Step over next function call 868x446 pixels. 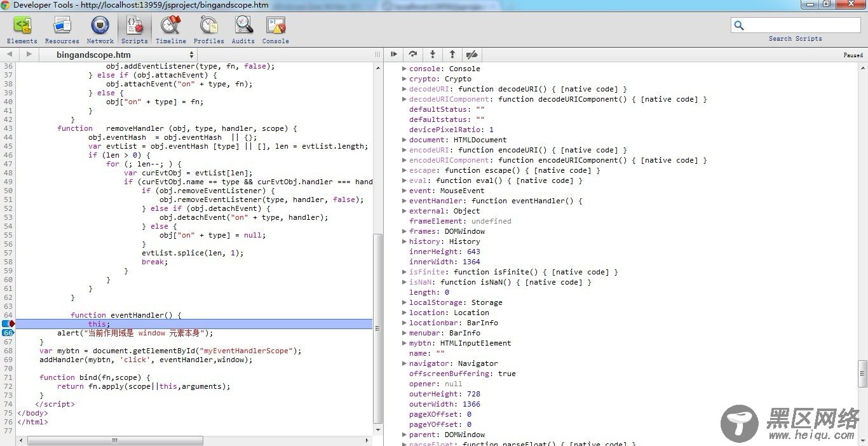(x=413, y=55)
